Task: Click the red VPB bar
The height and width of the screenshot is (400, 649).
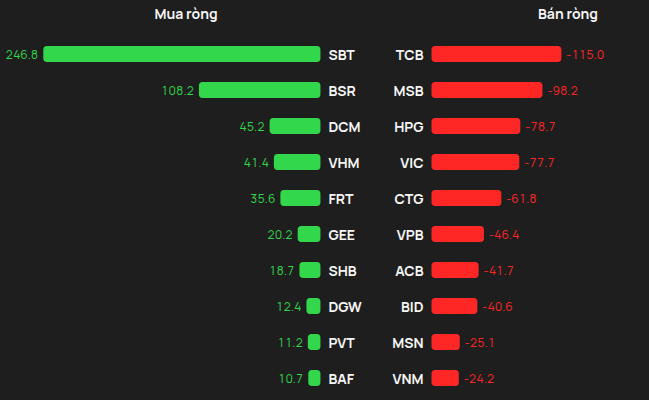Action: (457, 234)
